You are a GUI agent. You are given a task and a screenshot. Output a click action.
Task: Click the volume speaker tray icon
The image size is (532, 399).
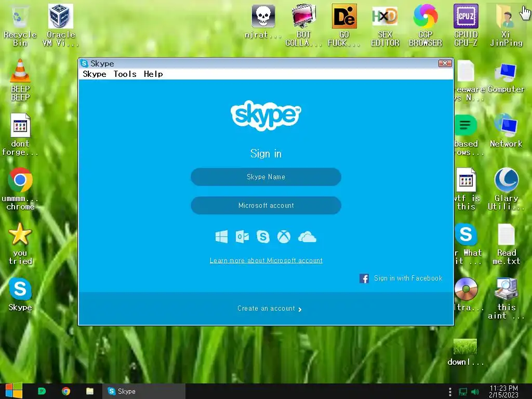pyautogui.click(x=475, y=392)
